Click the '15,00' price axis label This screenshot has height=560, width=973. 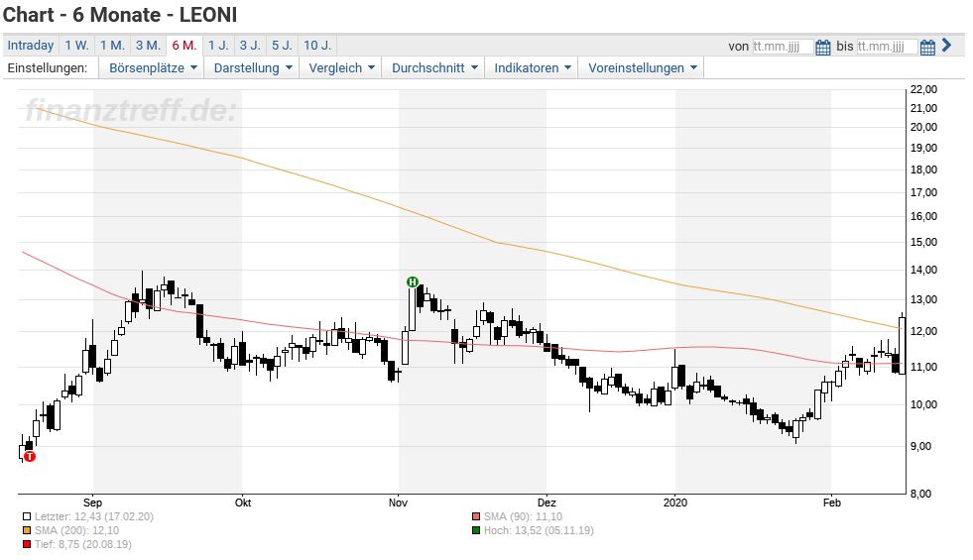pos(924,242)
